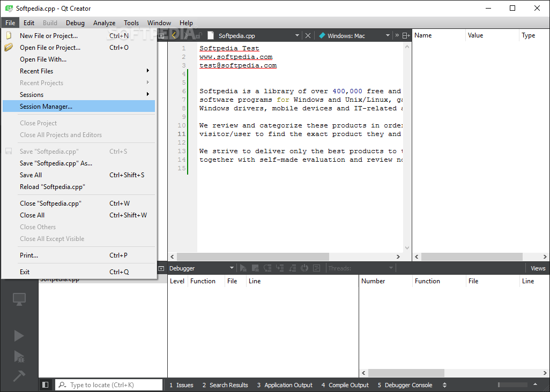This screenshot has height=392, width=550.
Task: Open the Issues output pane
Action: [x=181, y=385]
